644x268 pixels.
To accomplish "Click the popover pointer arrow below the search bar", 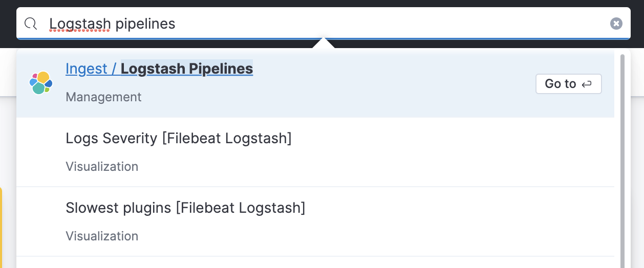I will click(323, 43).
